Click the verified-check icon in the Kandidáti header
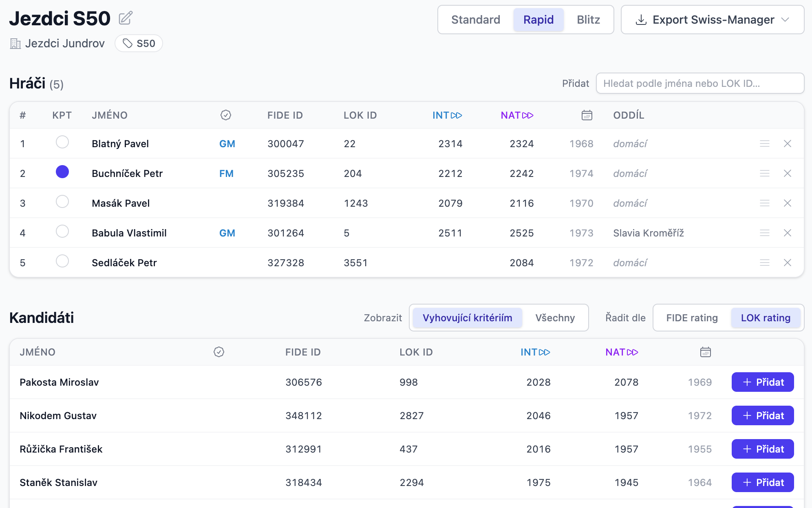This screenshot has height=508, width=812. [219, 352]
